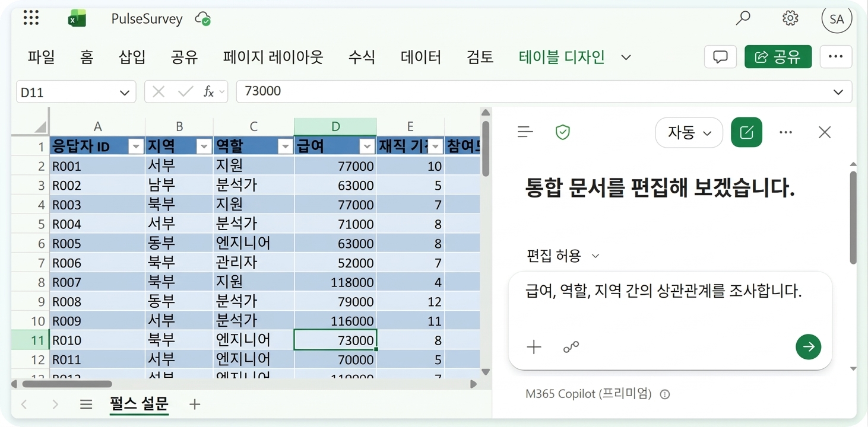Viewport: 868px width, 427px height.
Task: Click the Excel logo icon
Action: (x=77, y=19)
